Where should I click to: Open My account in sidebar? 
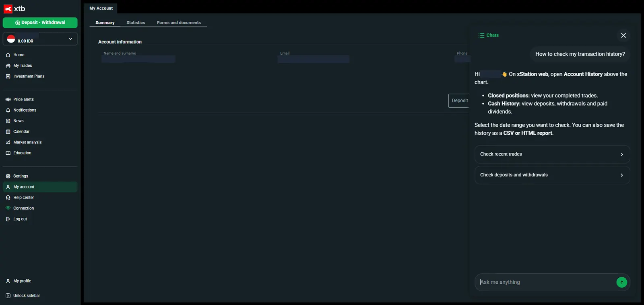40,187
